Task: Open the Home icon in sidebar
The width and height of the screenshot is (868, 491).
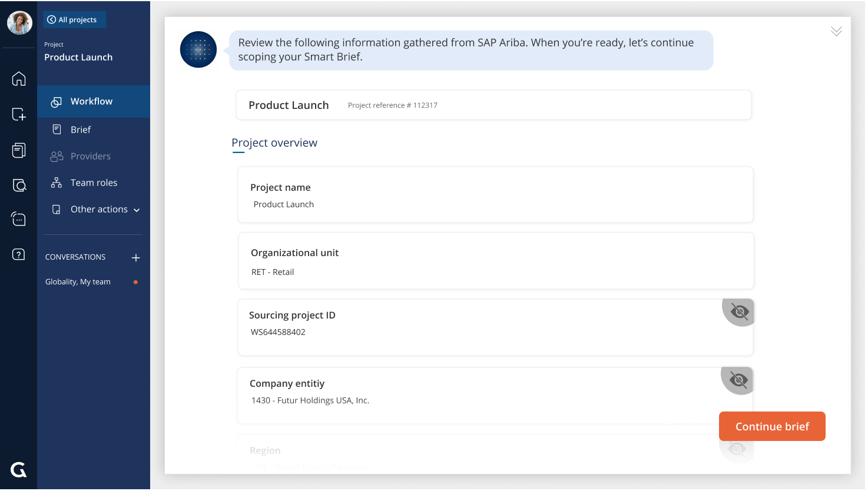Action: pyautogui.click(x=19, y=79)
